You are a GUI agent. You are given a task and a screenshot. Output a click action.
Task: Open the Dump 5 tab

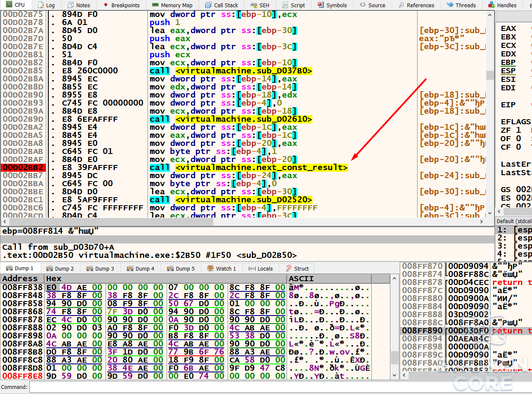181,268
